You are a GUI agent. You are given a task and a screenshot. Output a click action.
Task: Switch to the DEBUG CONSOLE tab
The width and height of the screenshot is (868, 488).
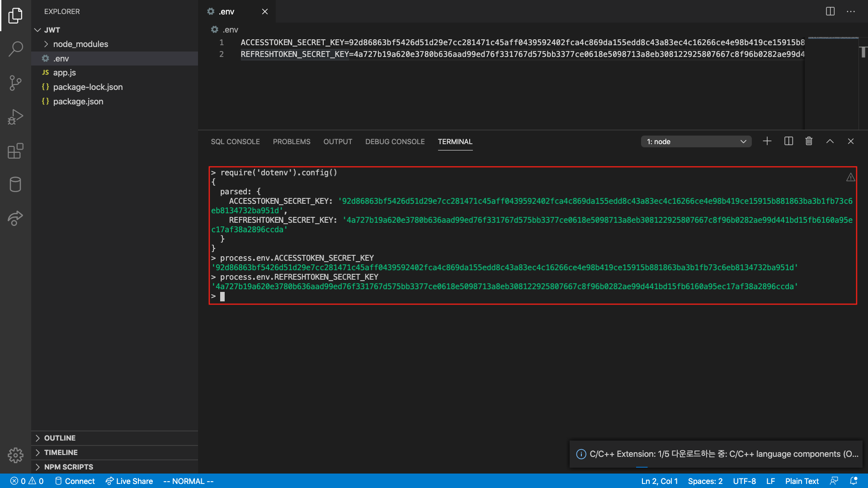pyautogui.click(x=395, y=141)
